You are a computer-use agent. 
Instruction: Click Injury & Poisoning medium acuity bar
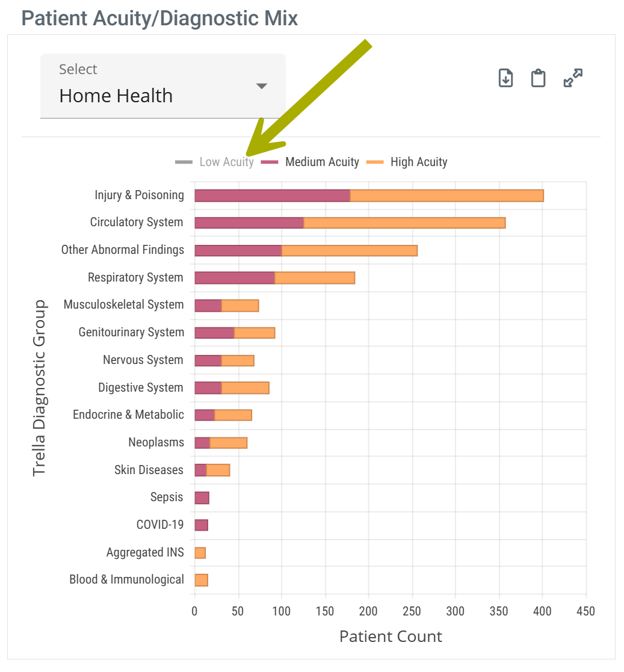coord(272,196)
